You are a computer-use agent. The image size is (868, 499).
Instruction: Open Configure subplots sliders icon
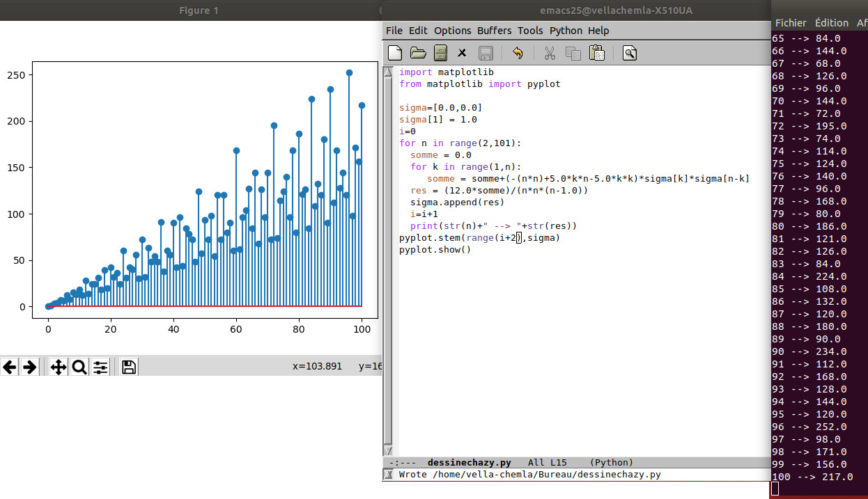click(101, 367)
